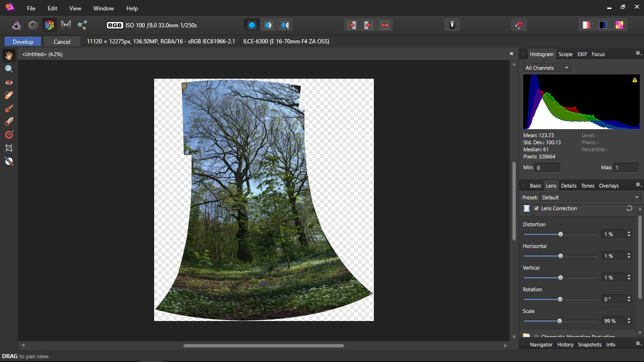
Task: Toggle show clipped shadows button
Action: click(603, 25)
